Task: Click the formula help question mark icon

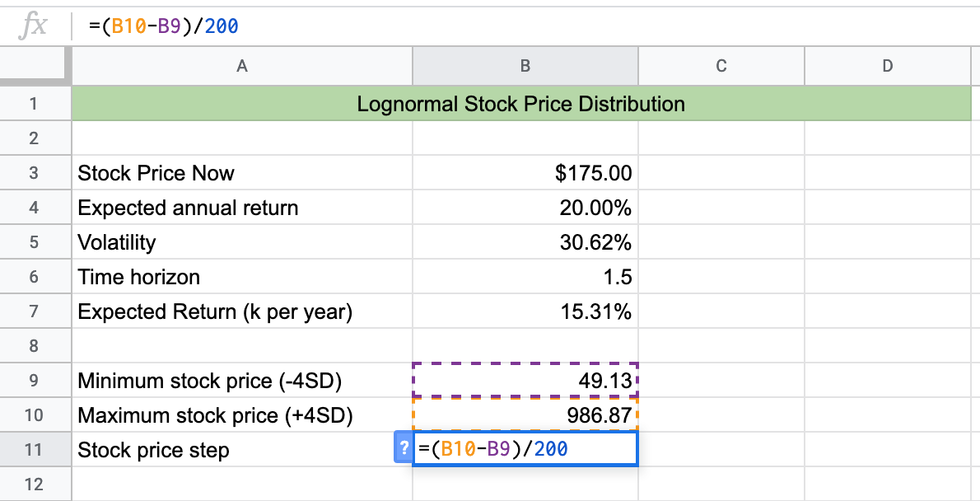Action: 404,447
